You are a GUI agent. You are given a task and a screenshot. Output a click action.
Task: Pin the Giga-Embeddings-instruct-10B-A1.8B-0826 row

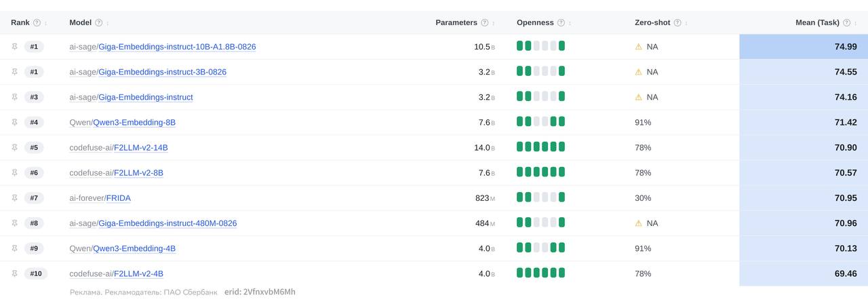pyautogui.click(x=15, y=47)
